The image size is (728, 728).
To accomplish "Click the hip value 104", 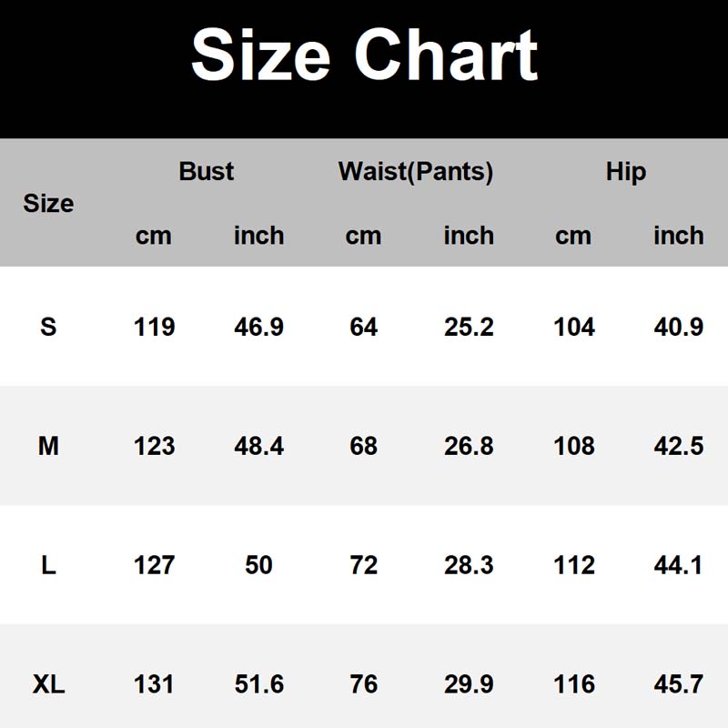I will point(574,326).
